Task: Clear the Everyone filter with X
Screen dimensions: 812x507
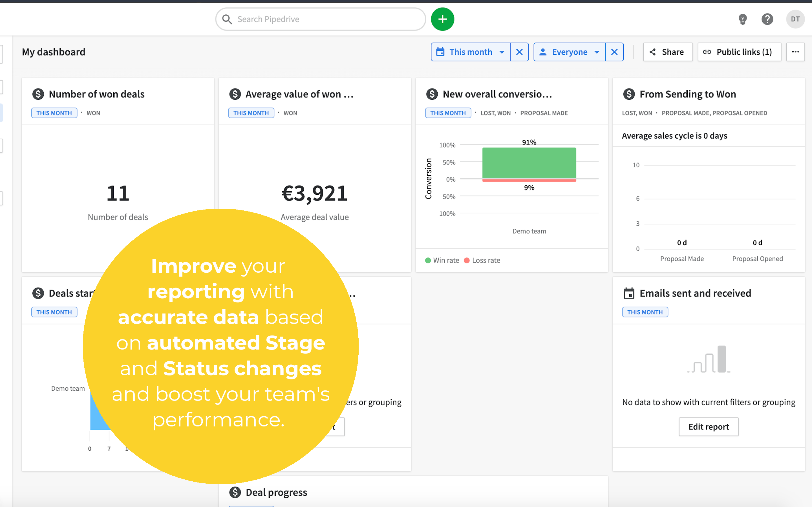Action: 614,52
